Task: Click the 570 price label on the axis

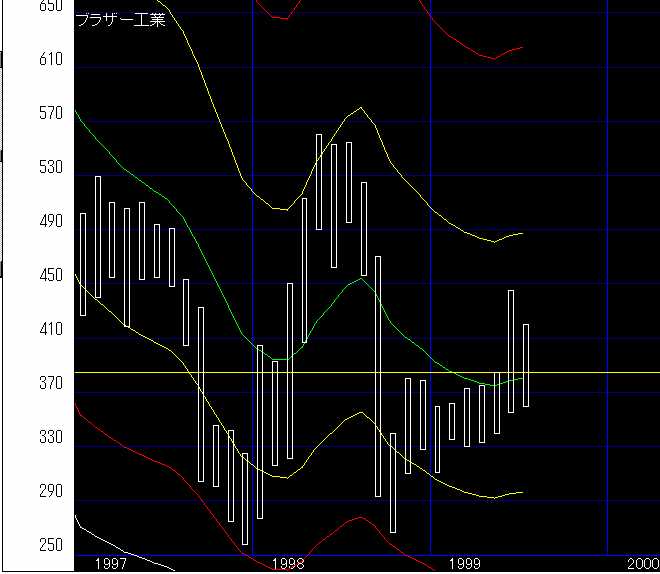Action: (50, 114)
